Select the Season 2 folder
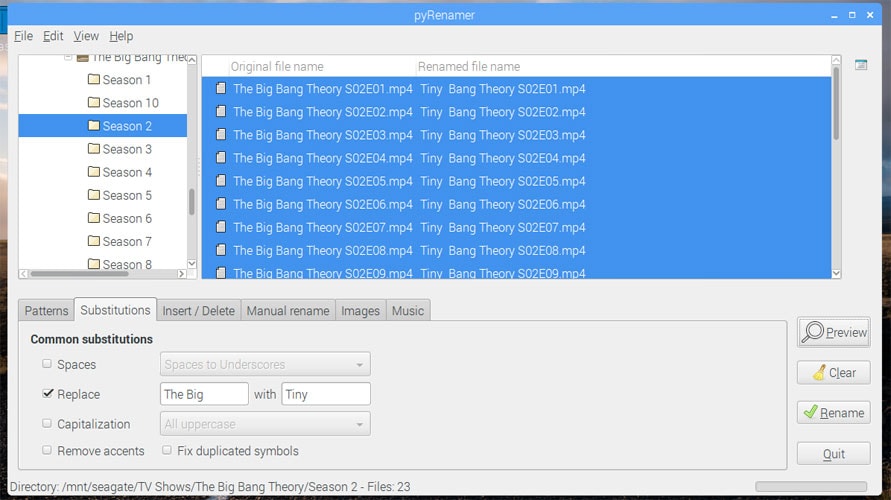 (102, 126)
